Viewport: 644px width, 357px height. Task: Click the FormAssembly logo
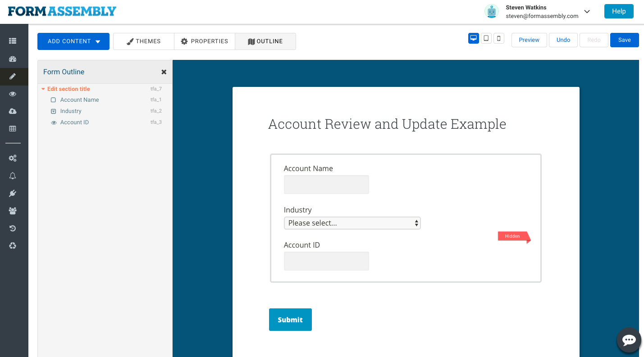click(62, 11)
